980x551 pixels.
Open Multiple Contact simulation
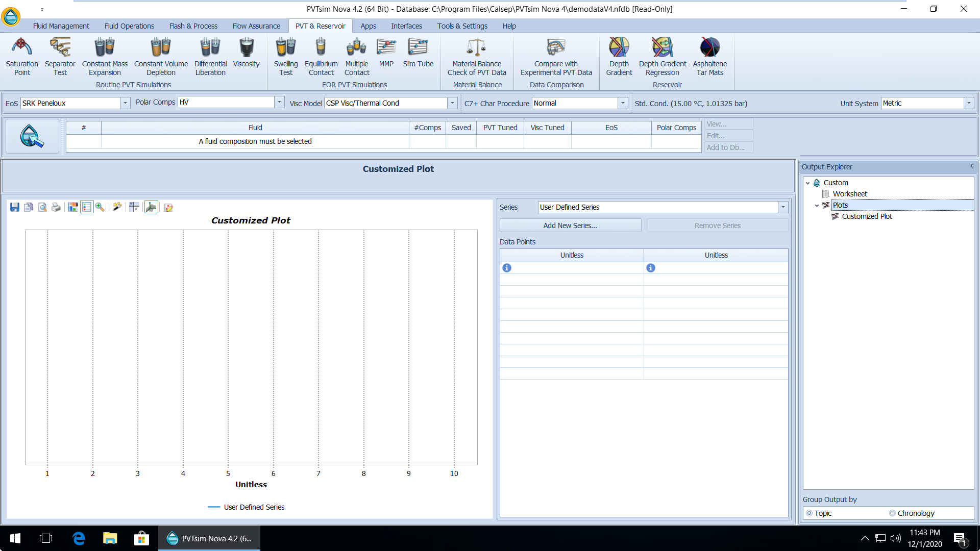[x=357, y=56]
